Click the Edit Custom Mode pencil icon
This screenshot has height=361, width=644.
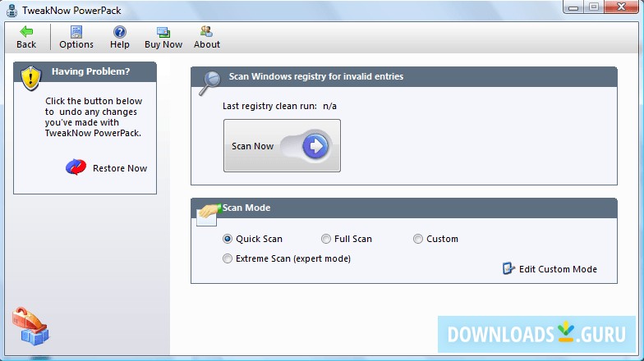pyautogui.click(x=508, y=268)
